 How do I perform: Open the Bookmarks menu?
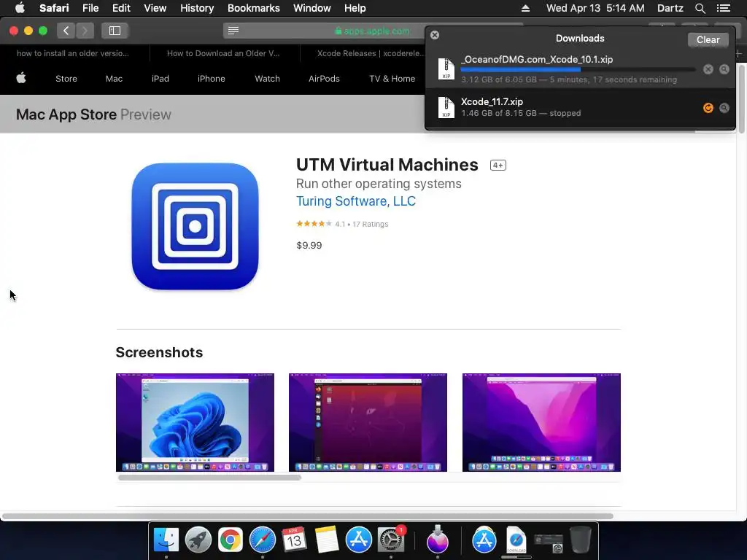point(253,8)
